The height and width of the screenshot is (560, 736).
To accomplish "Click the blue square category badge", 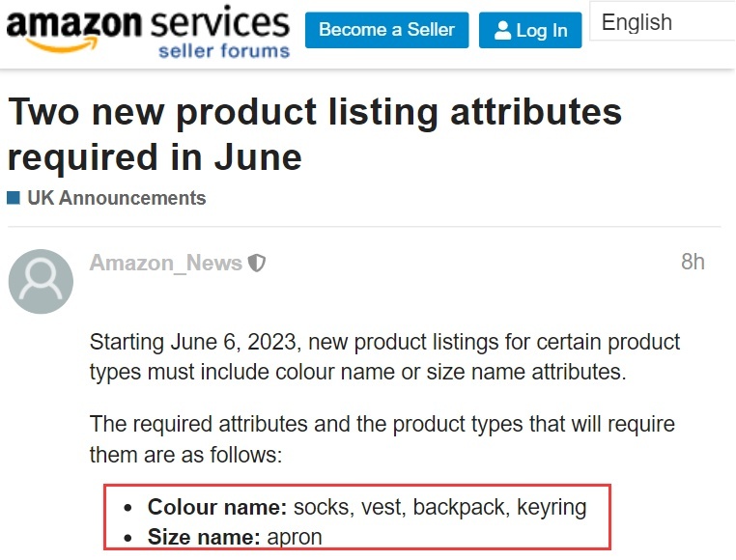I will (14, 198).
